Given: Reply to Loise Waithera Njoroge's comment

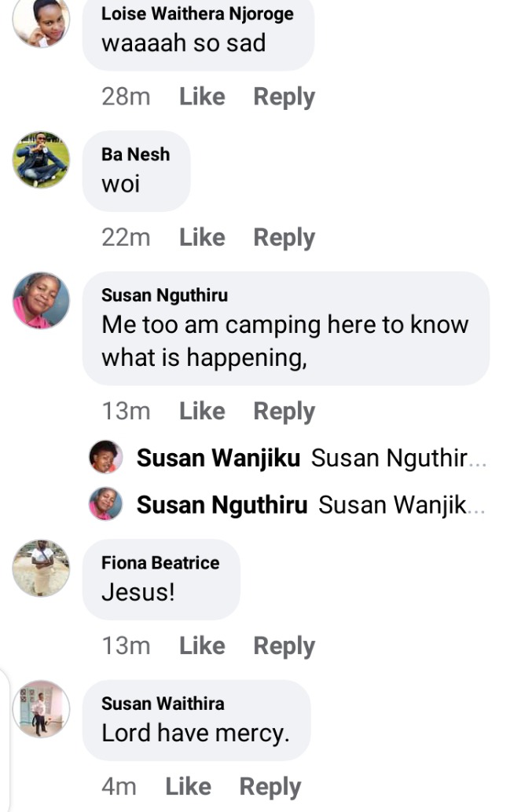Looking at the screenshot, I should coord(284,97).
